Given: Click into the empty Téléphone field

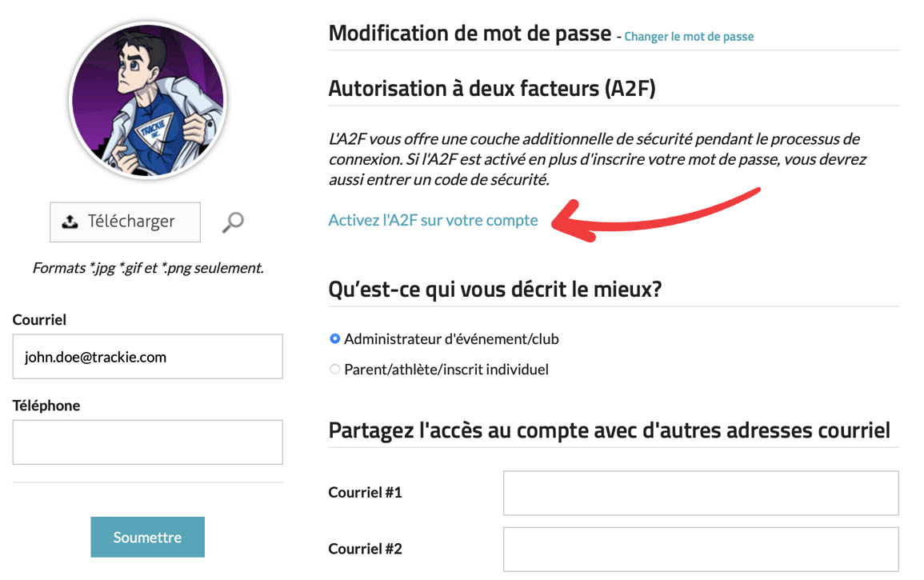Looking at the screenshot, I should 148,442.
